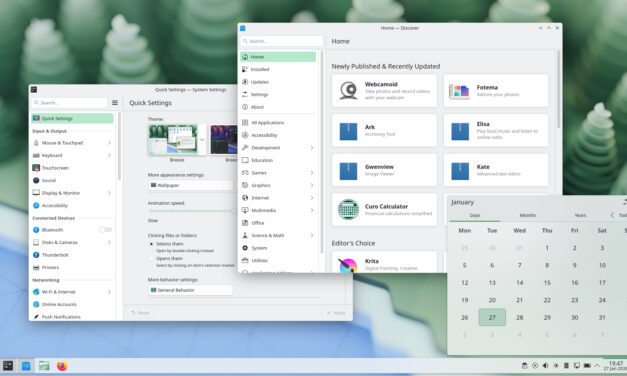
Task: Expand the Development category arrow
Action: coord(312,148)
